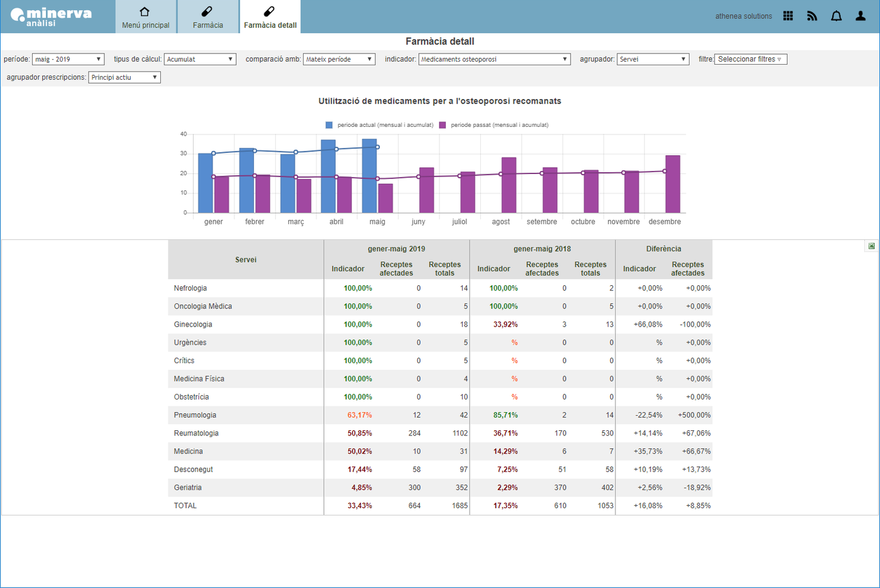Go to Menú principal tab
880x588 pixels.
pyautogui.click(x=145, y=17)
